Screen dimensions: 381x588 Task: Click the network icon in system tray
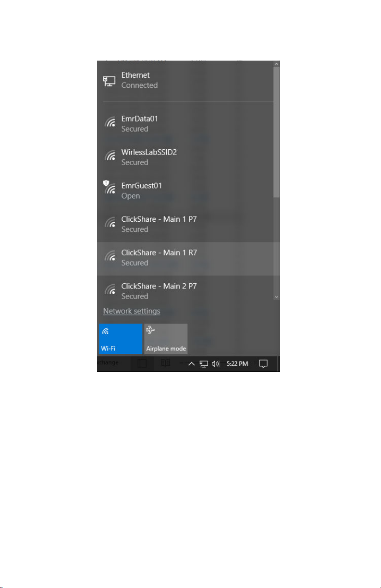click(x=204, y=364)
